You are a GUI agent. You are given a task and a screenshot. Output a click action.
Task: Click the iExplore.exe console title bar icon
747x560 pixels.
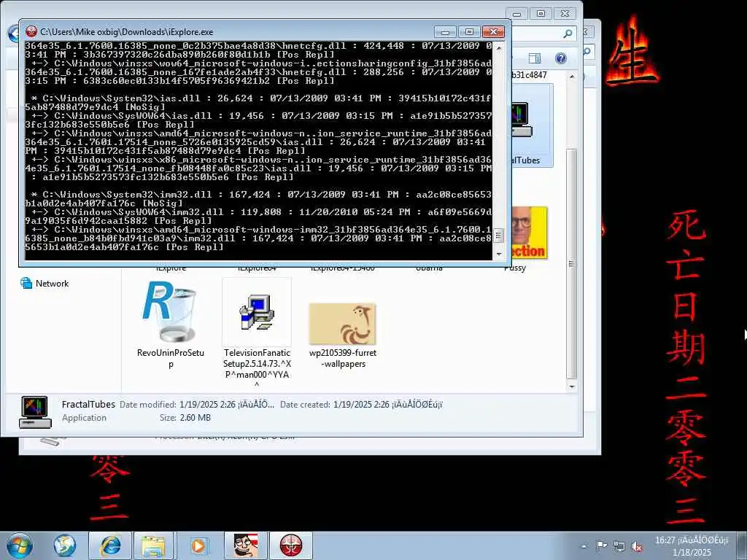(x=31, y=32)
